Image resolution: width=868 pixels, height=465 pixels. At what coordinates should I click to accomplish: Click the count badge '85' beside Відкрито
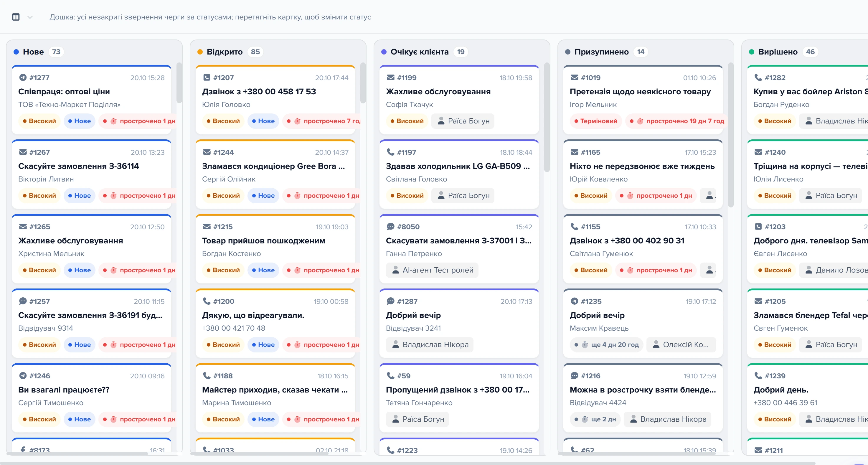coord(255,52)
